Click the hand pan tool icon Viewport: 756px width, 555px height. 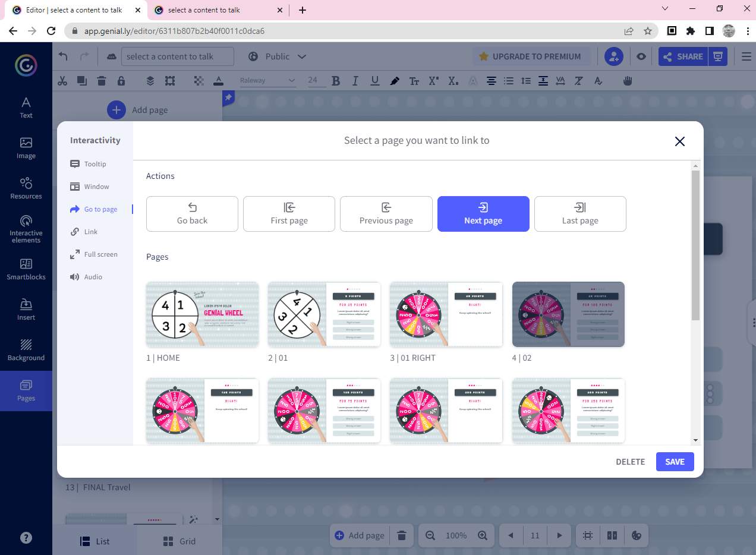coord(628,81)
